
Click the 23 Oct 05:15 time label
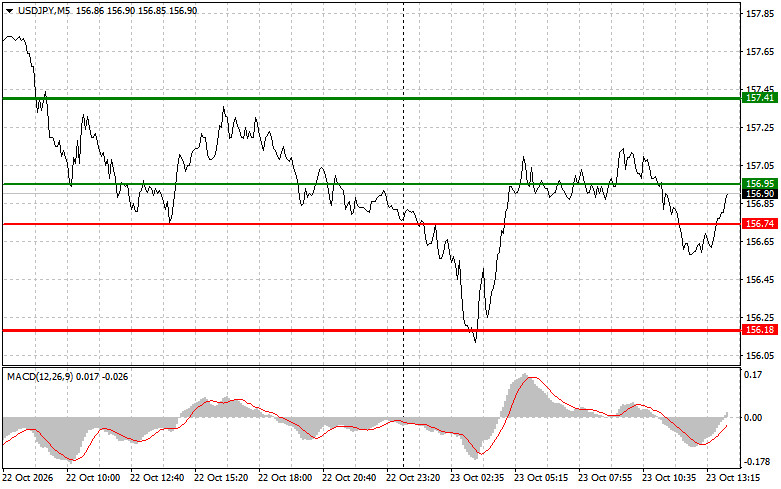[x=541, y=478]
